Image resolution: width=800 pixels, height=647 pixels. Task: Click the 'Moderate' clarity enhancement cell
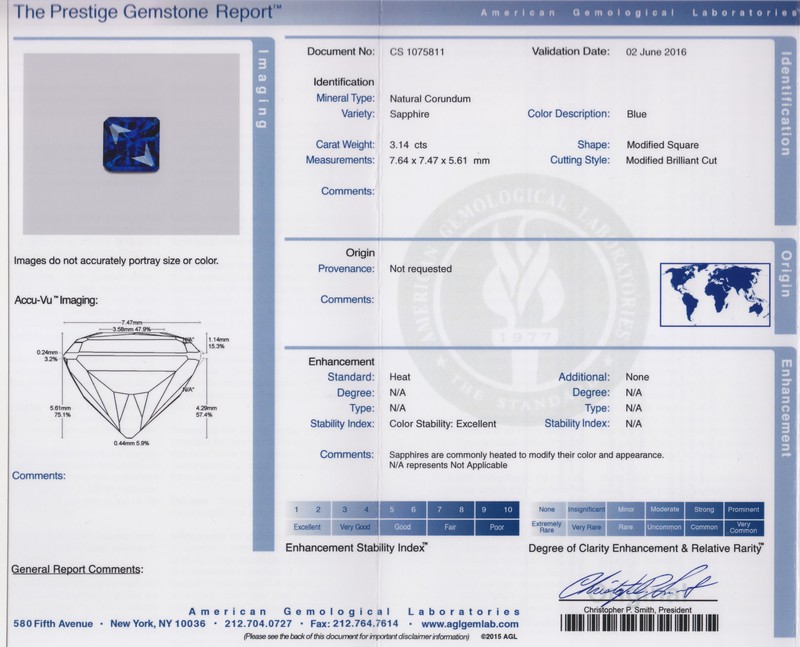pyautogui.click(x=667, y=509)
